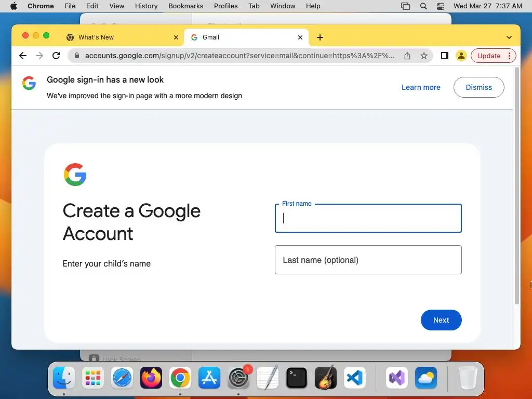Expand the tab search chevron
The height and width of the screenshot is (399, 532).
[509, 37]
